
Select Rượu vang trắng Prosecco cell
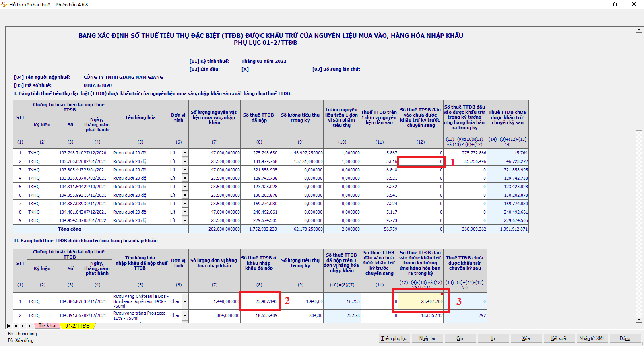[140, 315]
